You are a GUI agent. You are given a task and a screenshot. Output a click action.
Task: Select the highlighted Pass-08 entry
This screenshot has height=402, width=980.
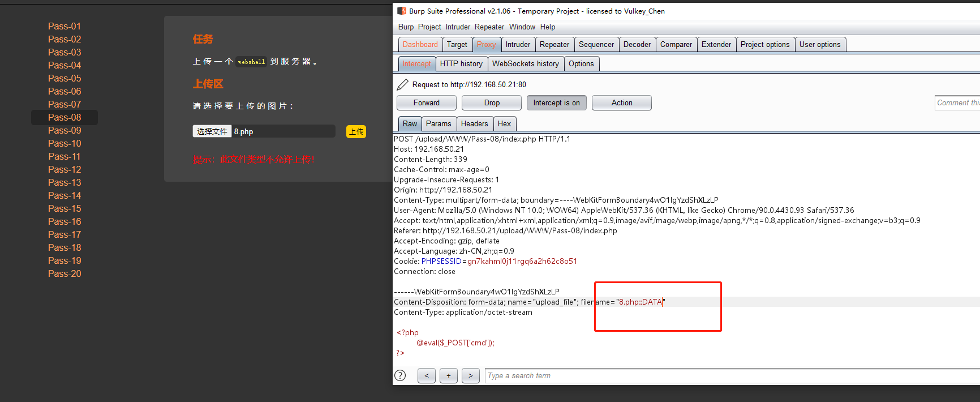(x=65, y=117)
